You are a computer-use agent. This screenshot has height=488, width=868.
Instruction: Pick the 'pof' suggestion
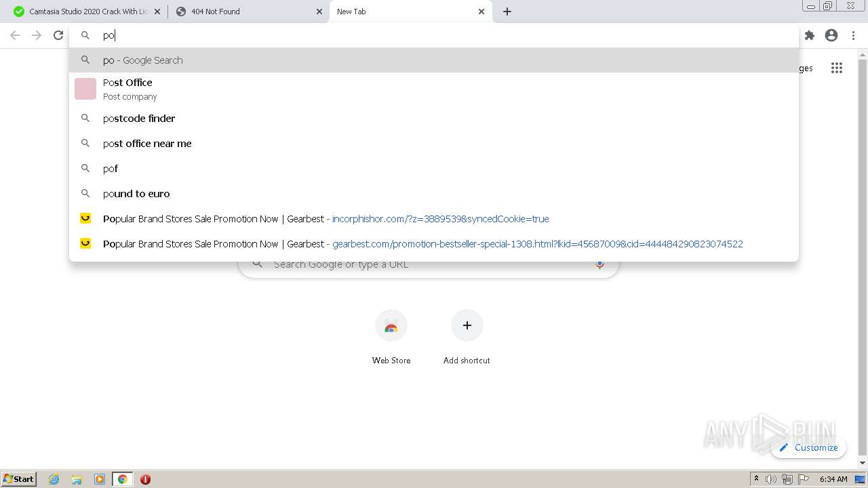(x=434, y=168)
